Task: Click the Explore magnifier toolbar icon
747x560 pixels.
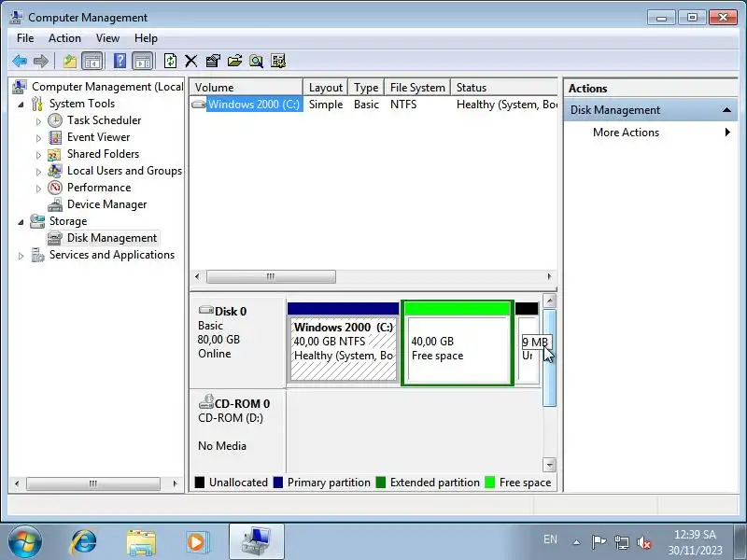Action: click(x=256, y=61)
